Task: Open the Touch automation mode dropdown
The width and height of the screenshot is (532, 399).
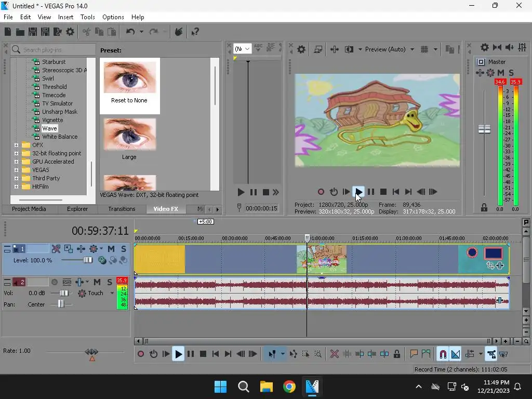Action: point(112,293)
